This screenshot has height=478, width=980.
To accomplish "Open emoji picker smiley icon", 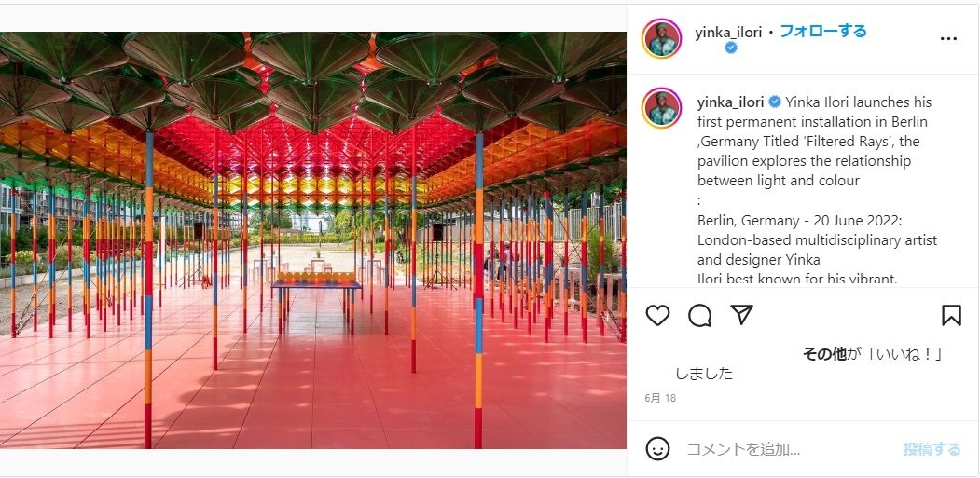I will click(x=657, y=448).
